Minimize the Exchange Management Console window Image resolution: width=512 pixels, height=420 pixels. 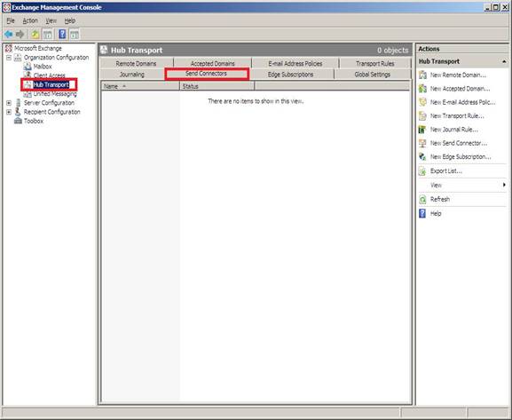coord(487,7)
